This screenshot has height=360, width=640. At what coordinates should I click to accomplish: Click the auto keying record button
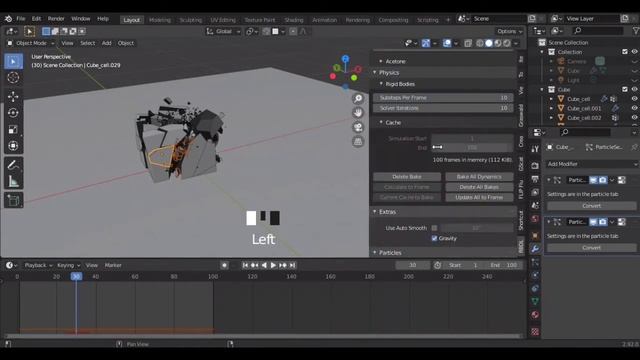pyautogui.click(x=224, y=265)
